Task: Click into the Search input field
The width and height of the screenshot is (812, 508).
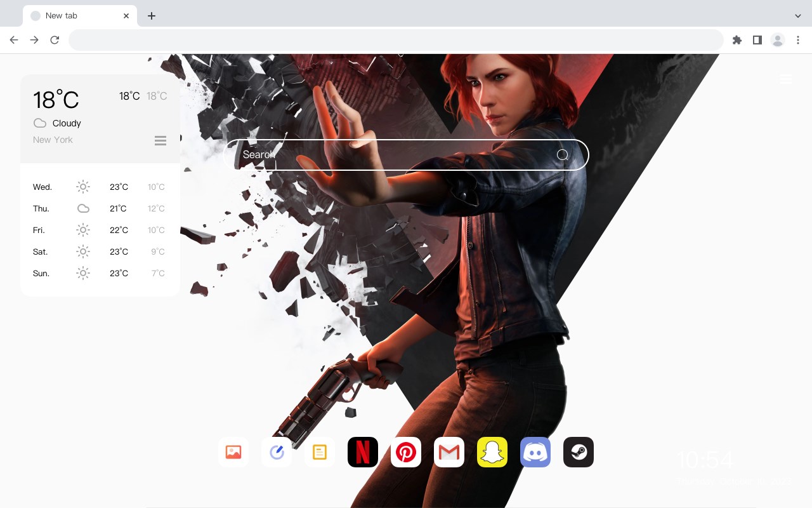Action: pyautogui.click(x=406, y=155)
